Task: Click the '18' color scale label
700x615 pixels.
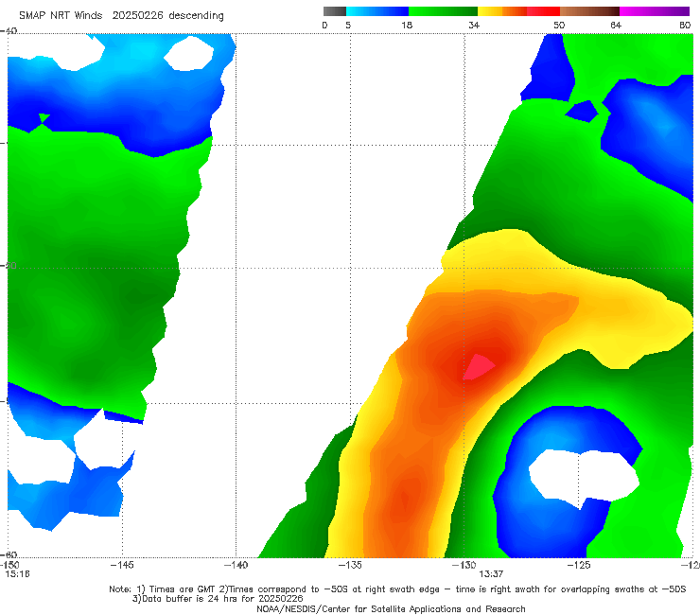Action: pyautogui.click(x=407, y=25)
